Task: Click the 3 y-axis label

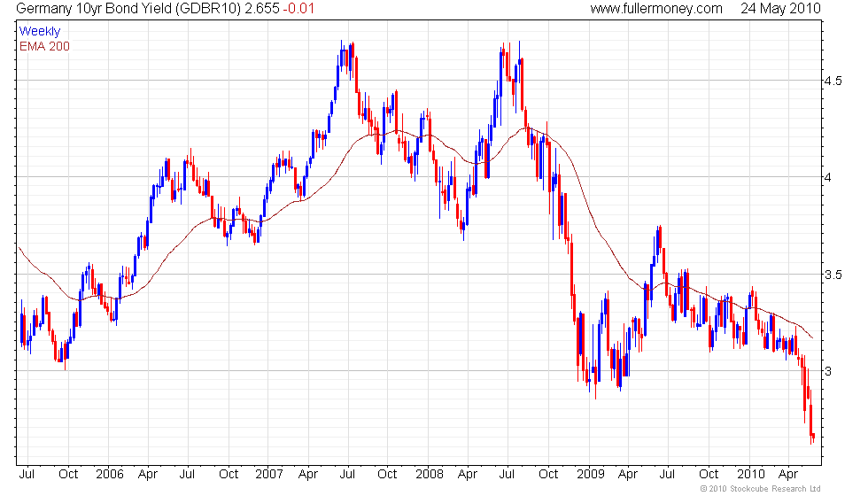Action: (x=827, y=371)
